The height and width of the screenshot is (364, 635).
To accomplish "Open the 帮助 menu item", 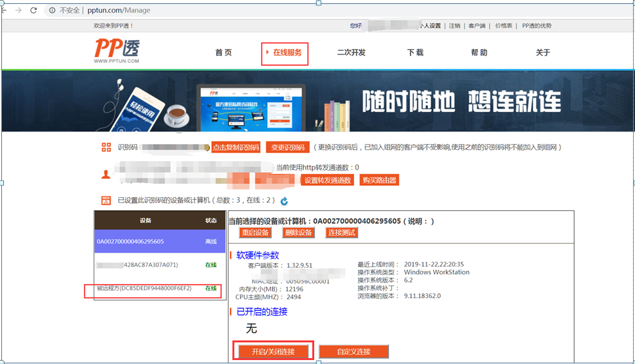I will [479, 53].
